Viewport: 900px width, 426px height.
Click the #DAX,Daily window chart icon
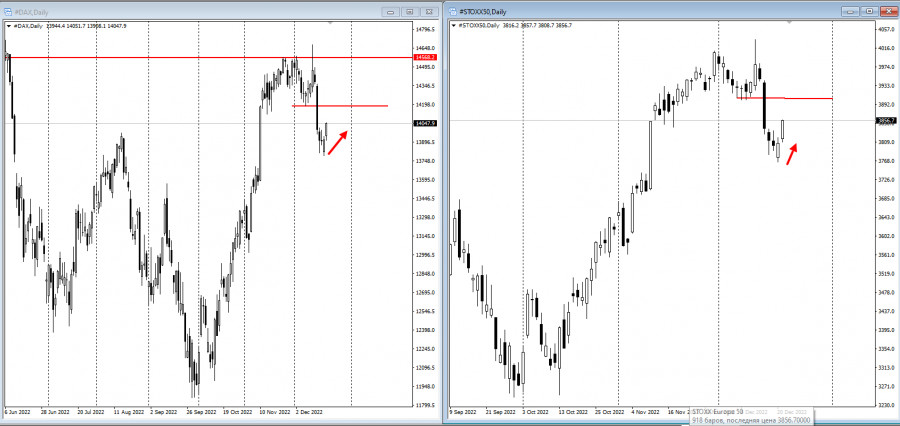click(7, 11)
